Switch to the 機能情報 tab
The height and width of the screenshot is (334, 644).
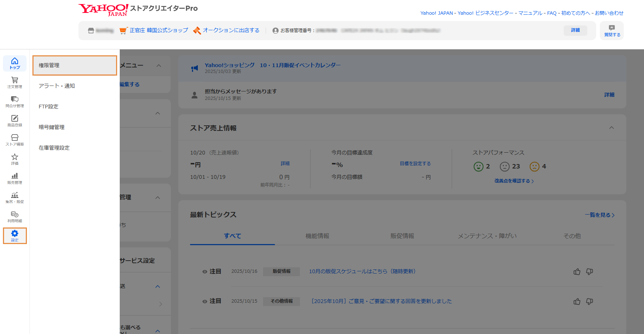tap(317, 236)
